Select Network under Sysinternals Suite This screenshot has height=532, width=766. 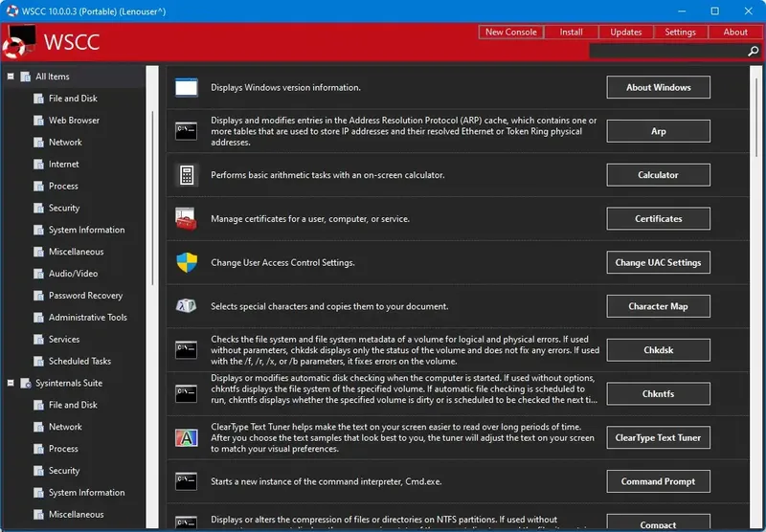click(x=65, y=427)
